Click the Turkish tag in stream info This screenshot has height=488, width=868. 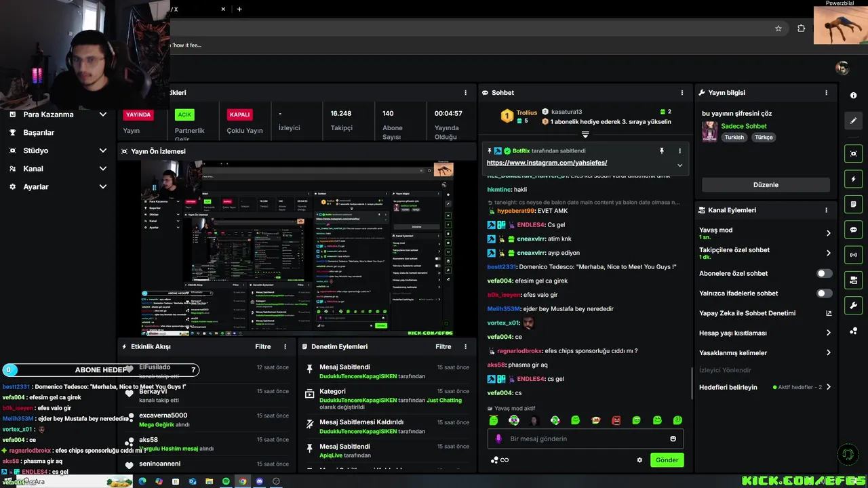click(734, 137)
